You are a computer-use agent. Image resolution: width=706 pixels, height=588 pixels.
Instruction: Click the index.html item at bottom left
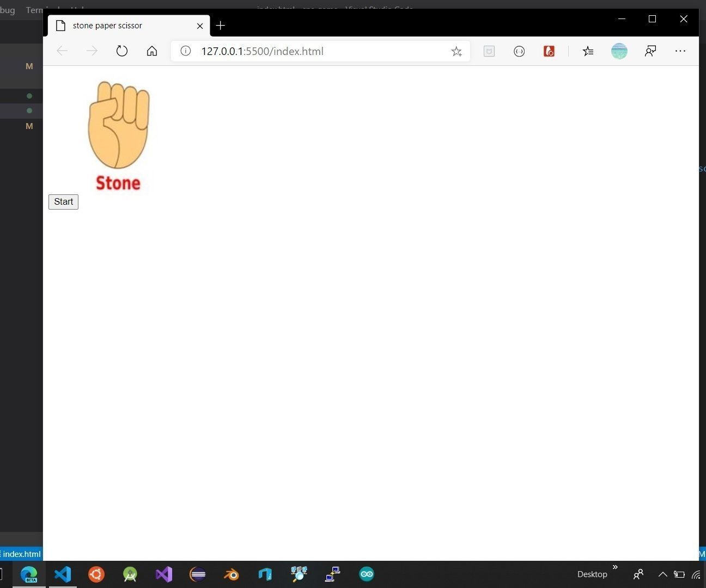(x=21, y=554)
